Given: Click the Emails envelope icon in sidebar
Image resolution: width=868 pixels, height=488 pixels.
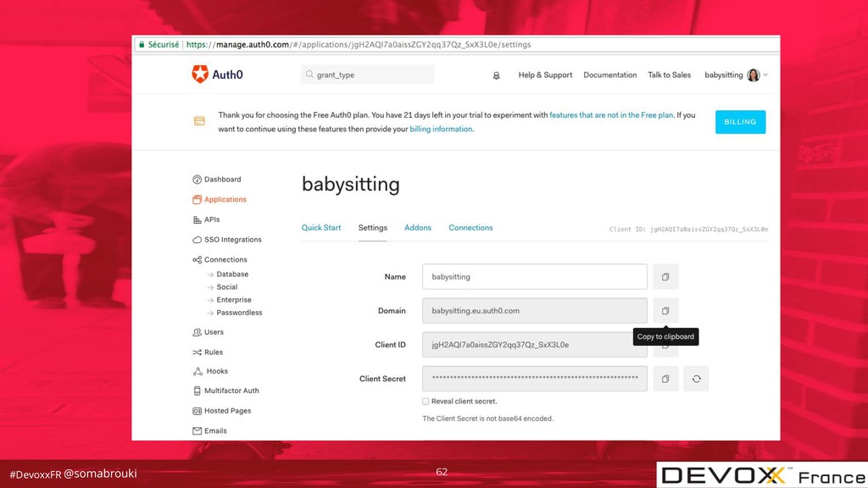Looking at the screenshot, I should 197,430.
